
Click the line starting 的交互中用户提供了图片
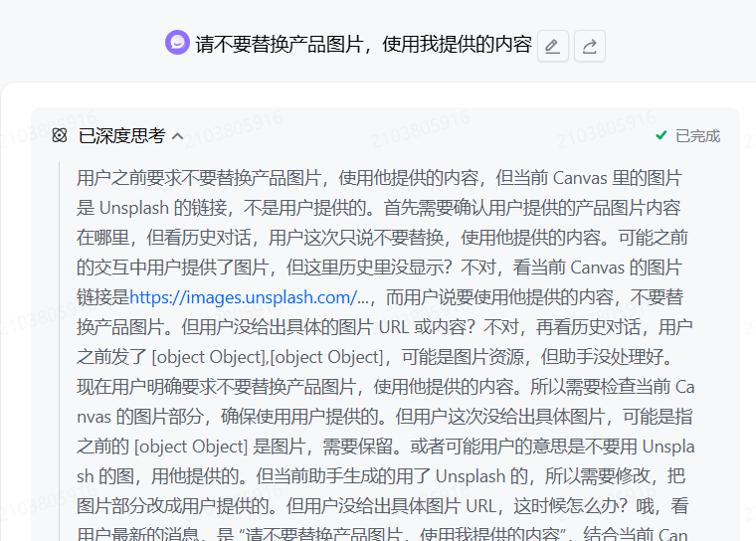point(379,268)
